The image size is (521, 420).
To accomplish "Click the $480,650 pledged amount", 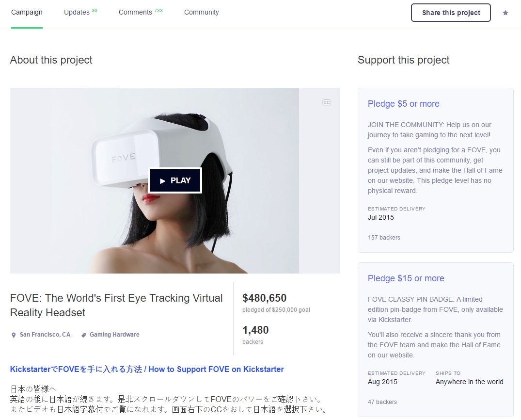I will point(264,298).
